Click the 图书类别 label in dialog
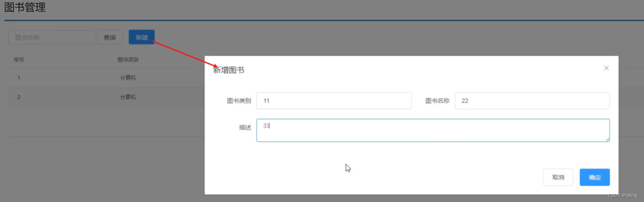 pos(239,101)
